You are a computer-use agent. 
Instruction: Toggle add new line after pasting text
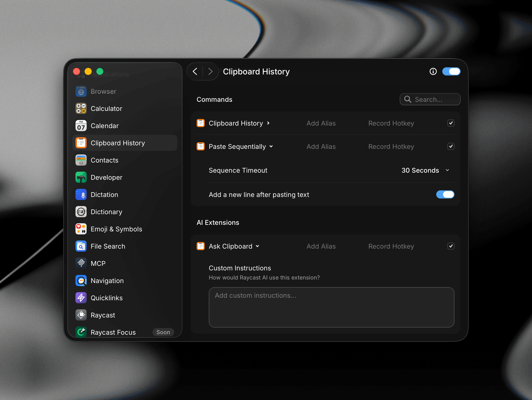pyautogui.click(x=445, y=195)
